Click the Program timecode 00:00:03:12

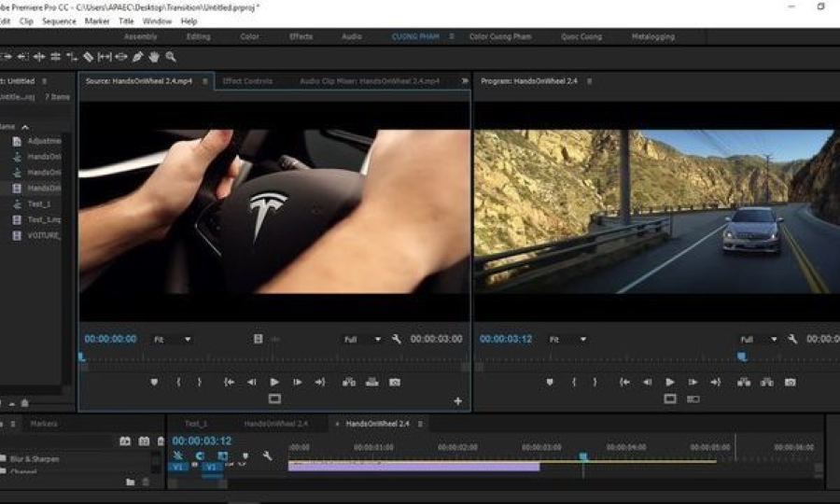point(505,339)
